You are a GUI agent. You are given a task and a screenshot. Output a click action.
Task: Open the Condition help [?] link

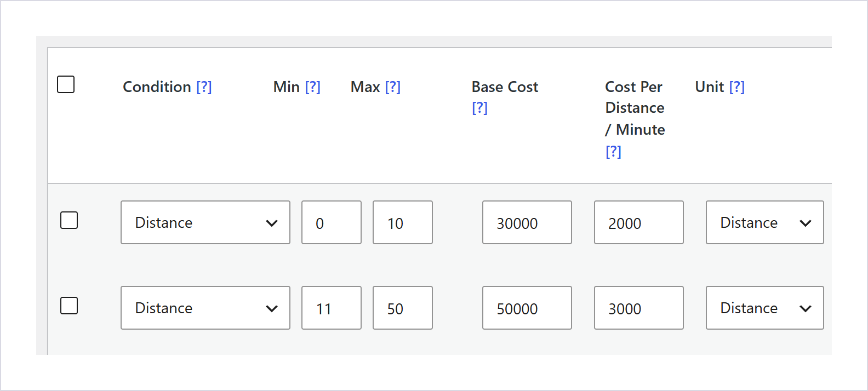pos(204,87)
